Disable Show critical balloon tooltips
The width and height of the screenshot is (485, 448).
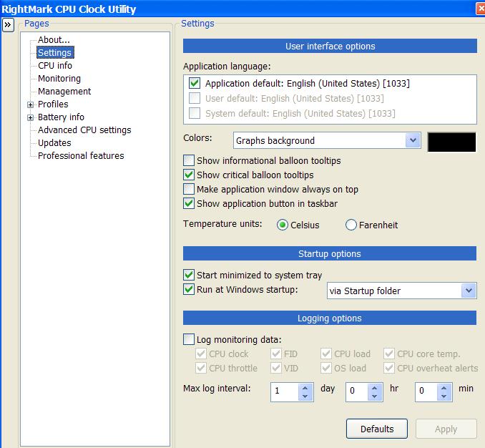coord(189,175)
